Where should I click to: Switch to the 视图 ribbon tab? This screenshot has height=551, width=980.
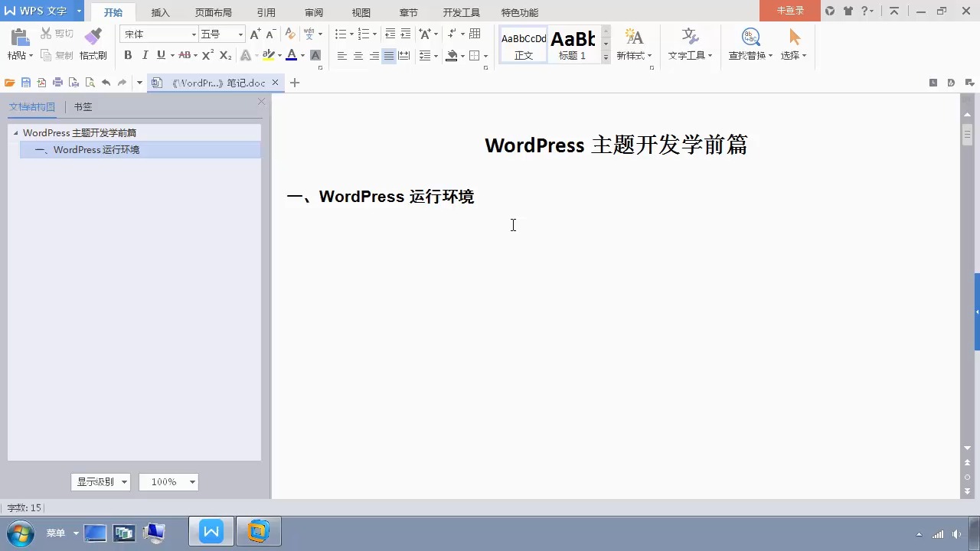pos(361,12)
